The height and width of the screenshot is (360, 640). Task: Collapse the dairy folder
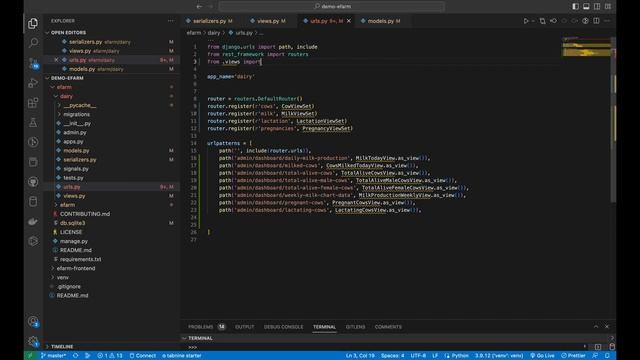66,96
